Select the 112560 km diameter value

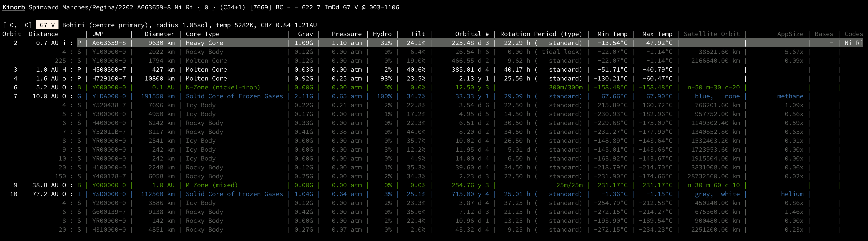[x=158, y=194]
